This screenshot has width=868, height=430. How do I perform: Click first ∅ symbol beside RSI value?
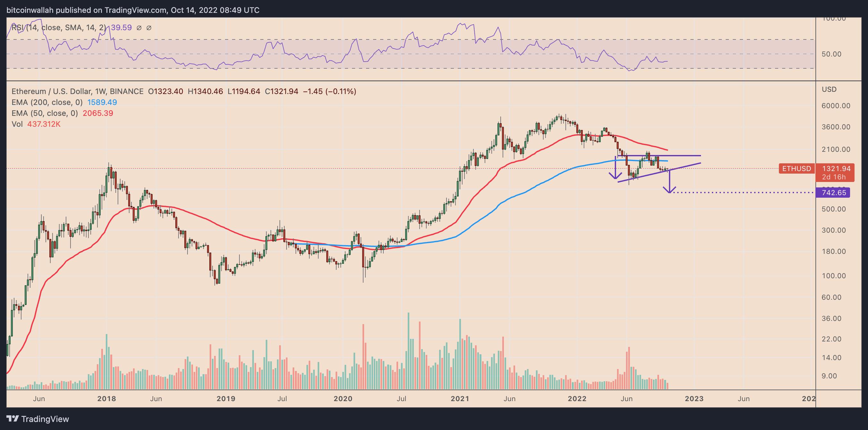[x=139, y=28]
